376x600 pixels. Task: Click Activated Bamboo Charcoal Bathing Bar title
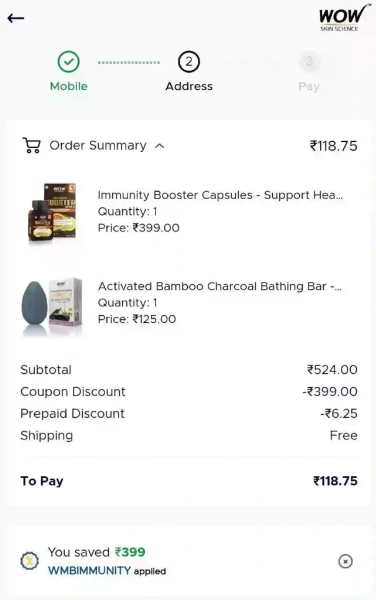[x=220, y=286]
